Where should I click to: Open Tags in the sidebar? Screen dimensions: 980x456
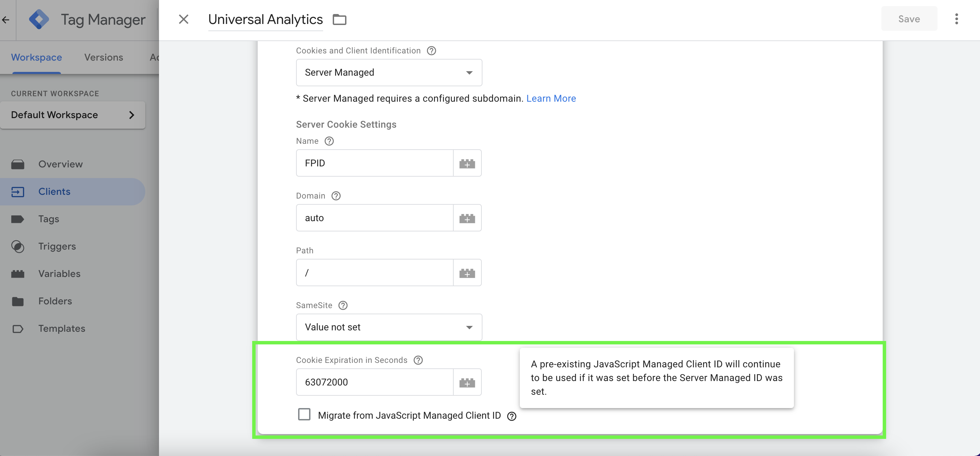click(x=72, y=219)
